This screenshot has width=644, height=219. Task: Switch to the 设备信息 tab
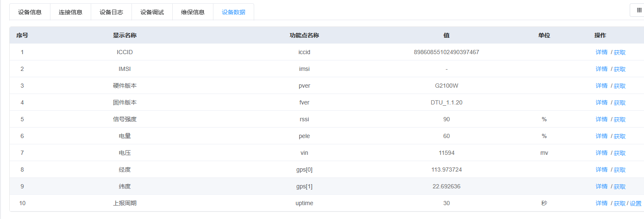pyautogui.click(x=30, y=12)
